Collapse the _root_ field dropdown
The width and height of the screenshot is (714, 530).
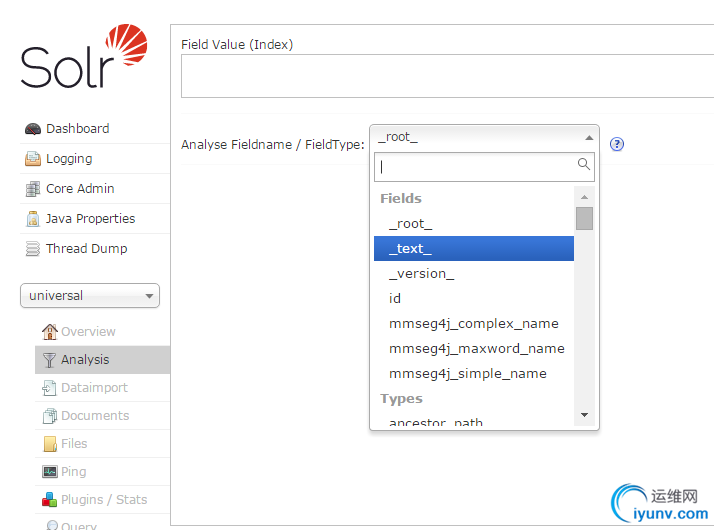pos(484,138)
